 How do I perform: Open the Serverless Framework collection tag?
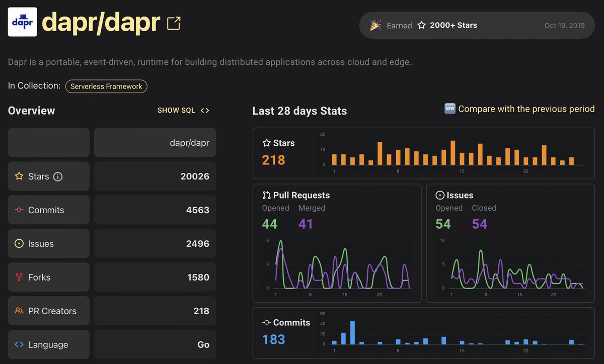click(106, 86)
